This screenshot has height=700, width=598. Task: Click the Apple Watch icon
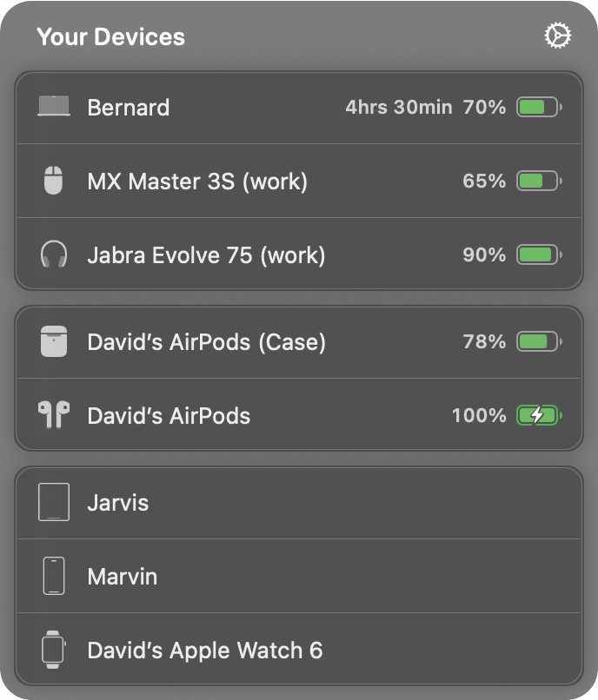[54, 650]
